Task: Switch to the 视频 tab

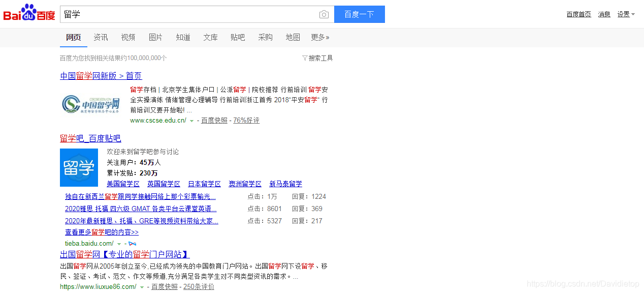Action: [x=128, y=37]
